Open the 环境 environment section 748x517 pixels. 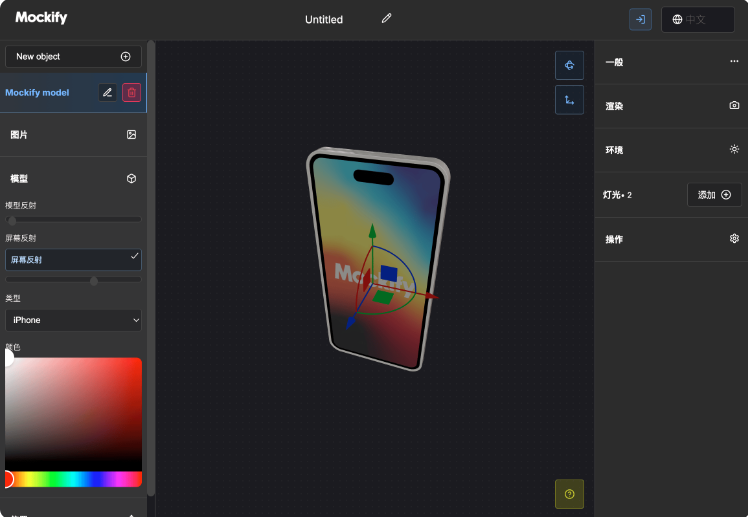click(x=671, y=150)
